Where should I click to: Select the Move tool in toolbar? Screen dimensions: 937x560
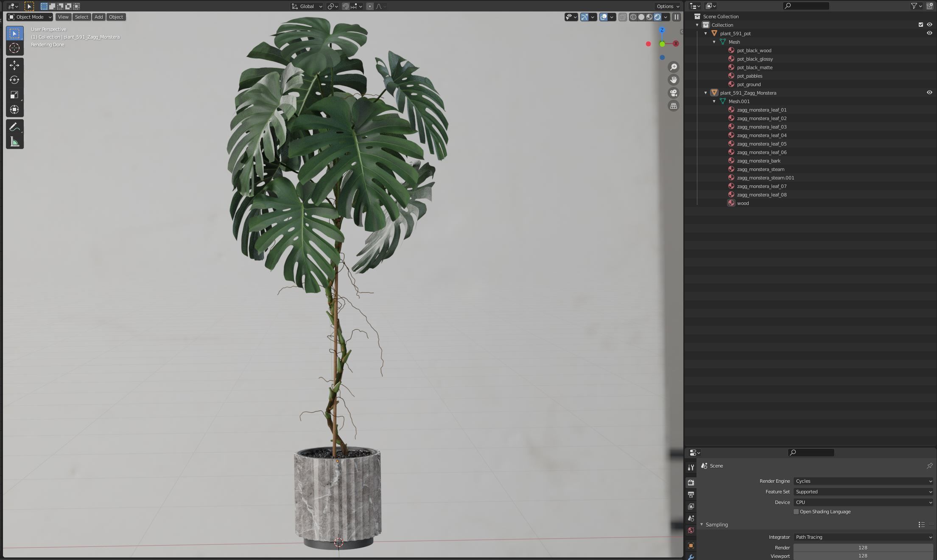tap(14, 65)
